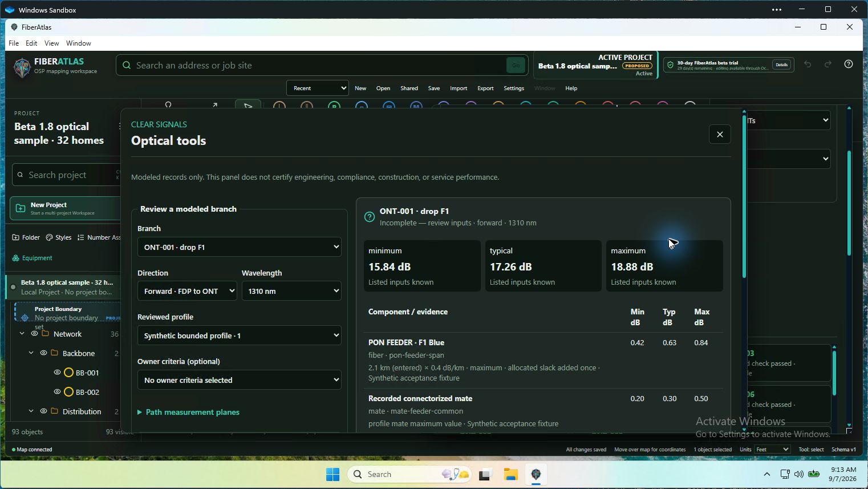Screen dimensions: 868x489
Task: Open the help question mark icon
Action: point(849,64)
